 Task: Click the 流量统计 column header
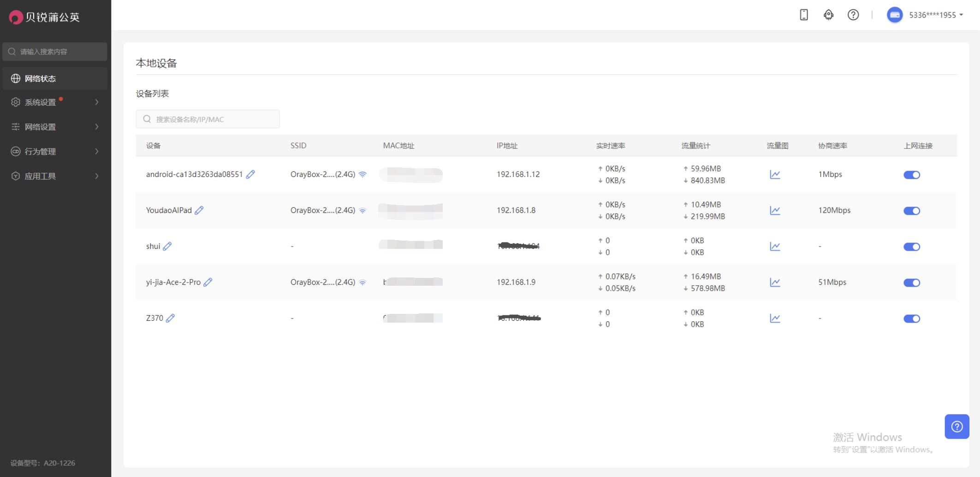696,146
